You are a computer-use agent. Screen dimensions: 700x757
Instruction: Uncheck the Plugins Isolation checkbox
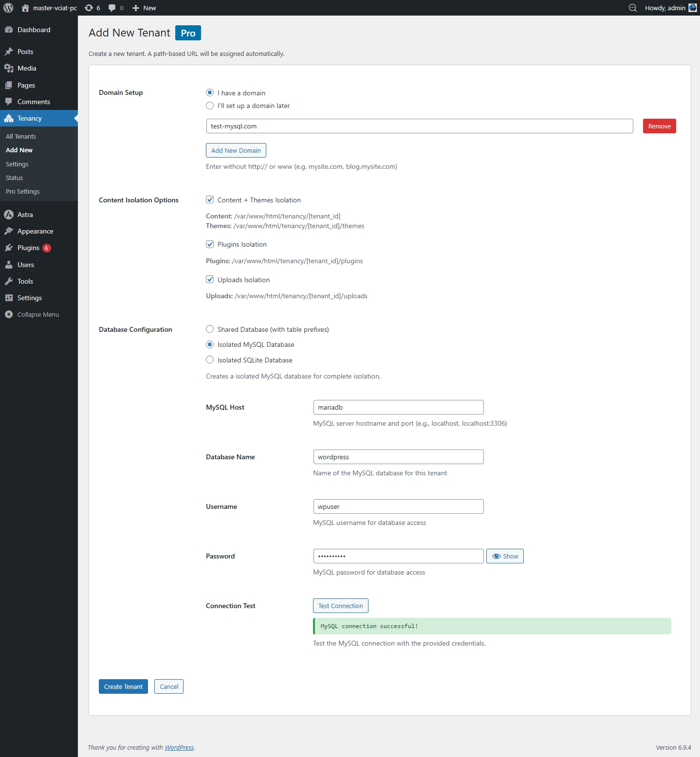210,244
